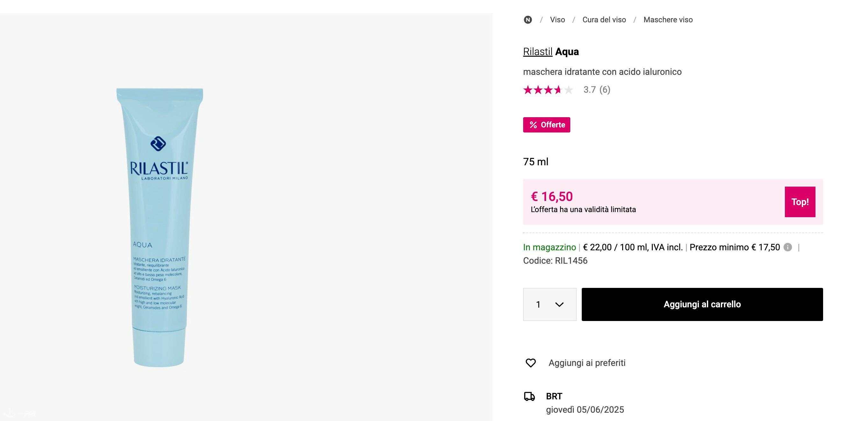
Task: Click the Top! offer badge
Action: (800, 202)
